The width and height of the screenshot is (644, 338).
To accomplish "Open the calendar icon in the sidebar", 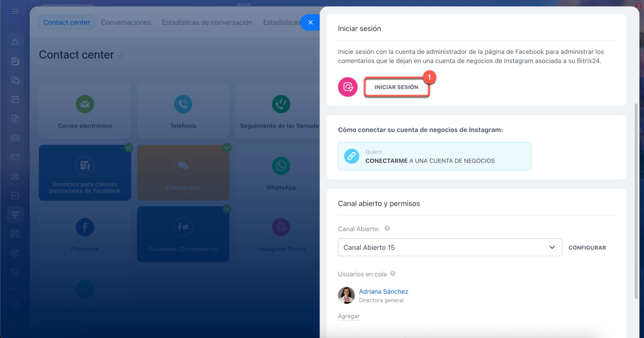I will point(15,100).
